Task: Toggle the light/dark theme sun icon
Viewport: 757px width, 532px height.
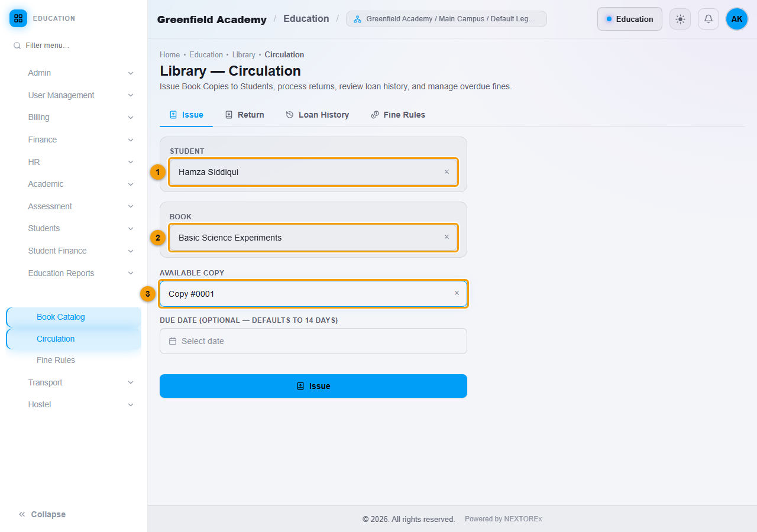Action: pyautogui.click(x=680, y=19)
